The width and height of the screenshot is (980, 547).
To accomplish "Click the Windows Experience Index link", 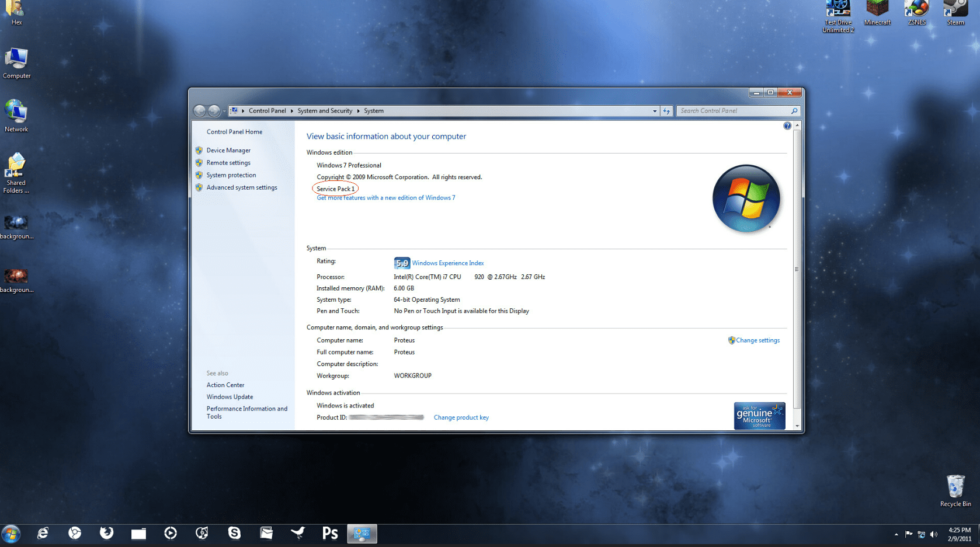I will click(x=448, y=263).
